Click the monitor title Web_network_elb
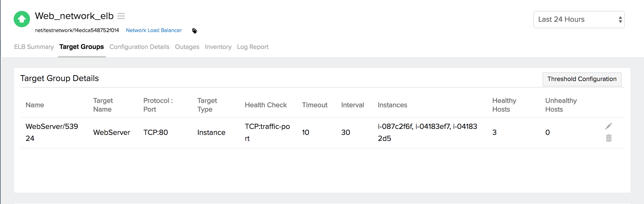The image size is (644, 204). pos(74,16)
